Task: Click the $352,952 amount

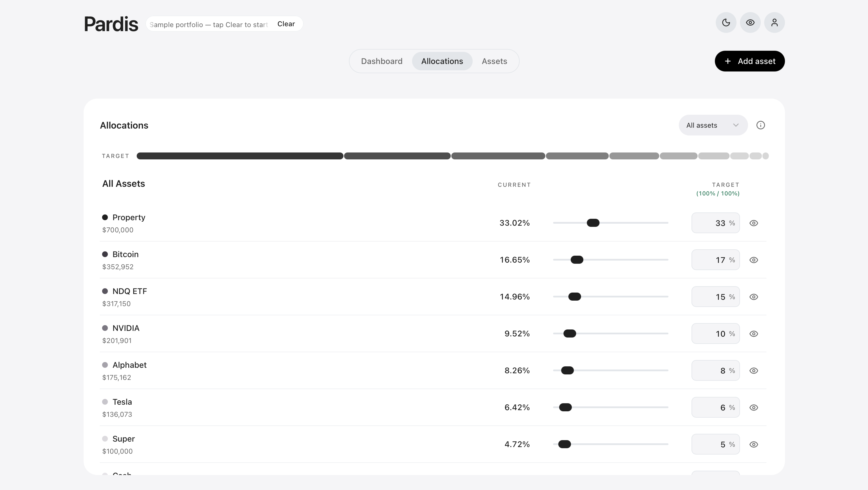Action: coord(118,267)
